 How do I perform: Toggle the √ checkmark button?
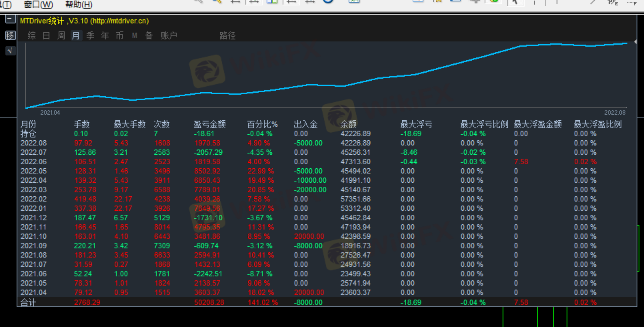(10, 51)
